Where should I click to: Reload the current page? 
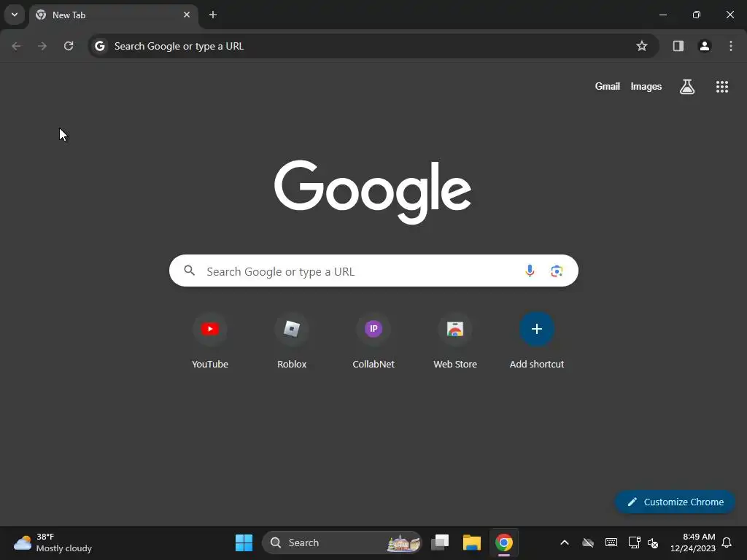click(x=69, y=46)
